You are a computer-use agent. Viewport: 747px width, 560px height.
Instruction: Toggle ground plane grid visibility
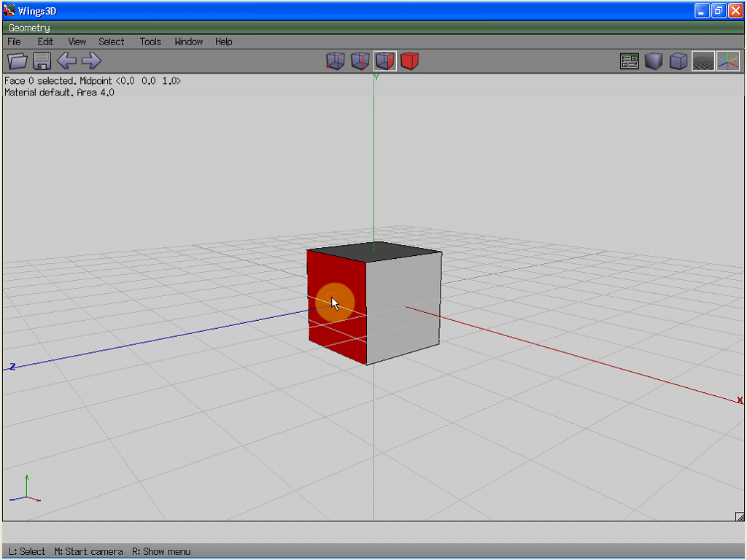[703, 61]
